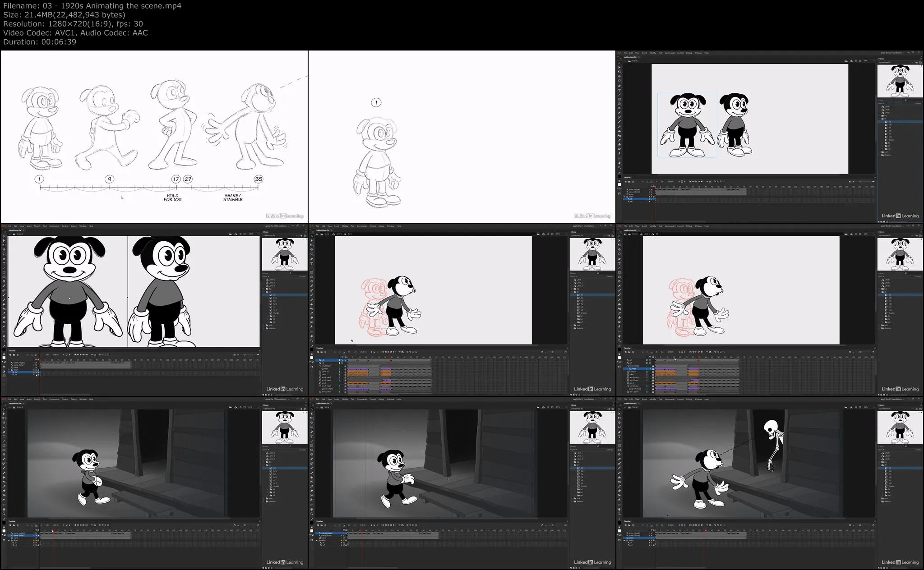The width and height of the screenshot is (924, 570).
Task: Select the Paint Bucket tool in two-dogs frame
Action: click(x=619, y=131)
